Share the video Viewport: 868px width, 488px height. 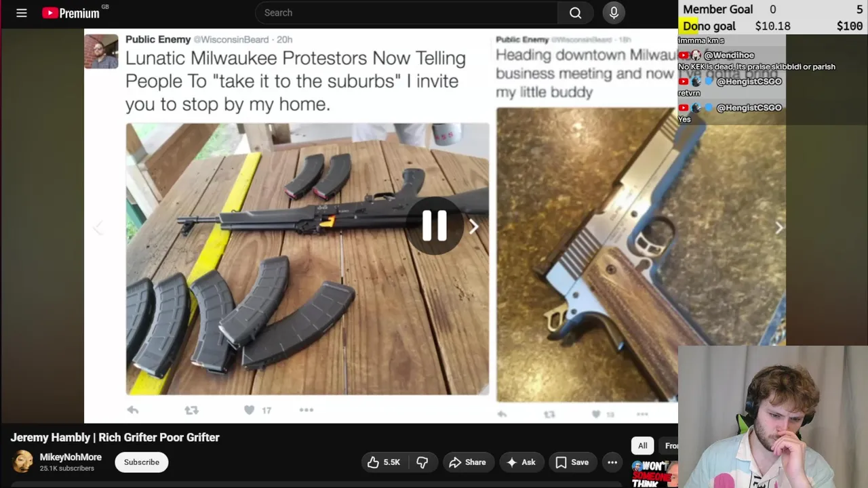pos(467,462)
